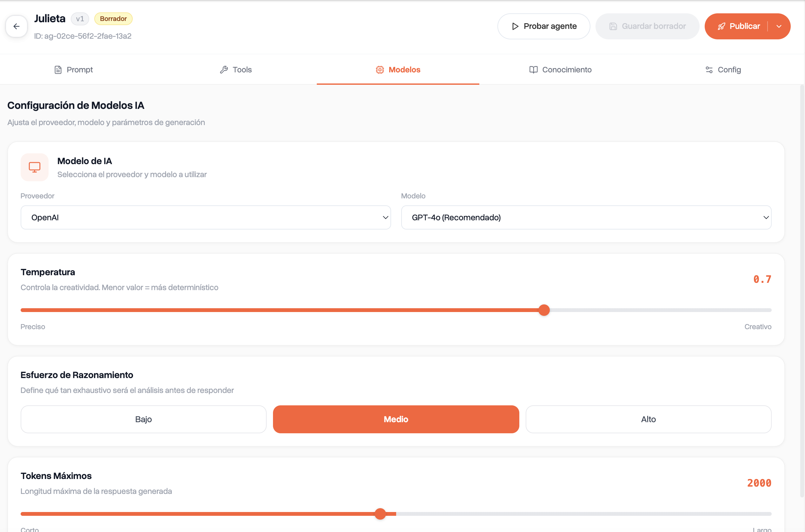Click the 2000 tokens value
This screenshot has height=532, width=805.
click(x=759, y=483)
